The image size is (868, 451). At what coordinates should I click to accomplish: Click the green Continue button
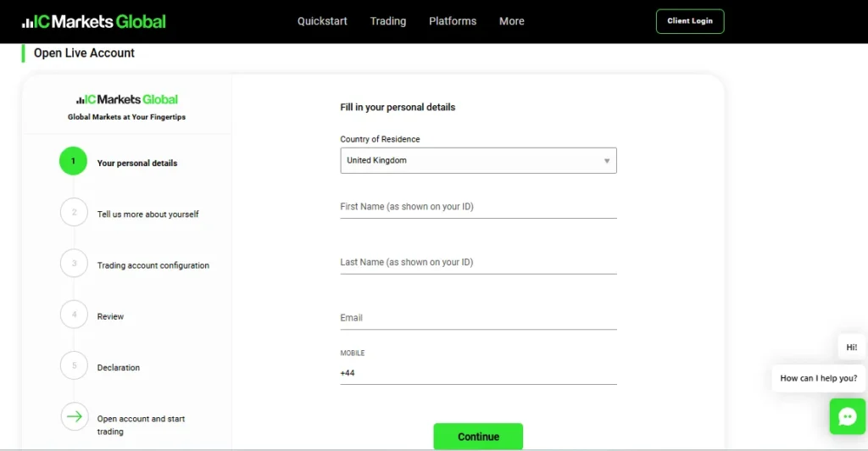(478, 437)
